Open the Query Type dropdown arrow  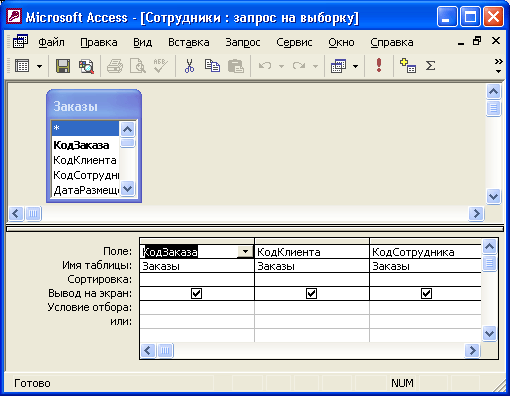point(356,66)
